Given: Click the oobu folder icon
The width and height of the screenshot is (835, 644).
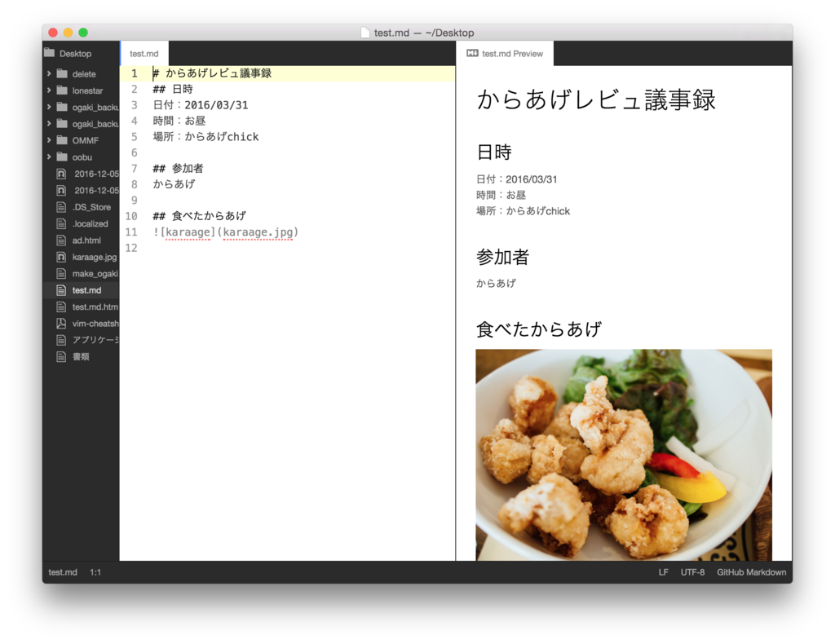Looking at the screenshot, I should 62,157.
